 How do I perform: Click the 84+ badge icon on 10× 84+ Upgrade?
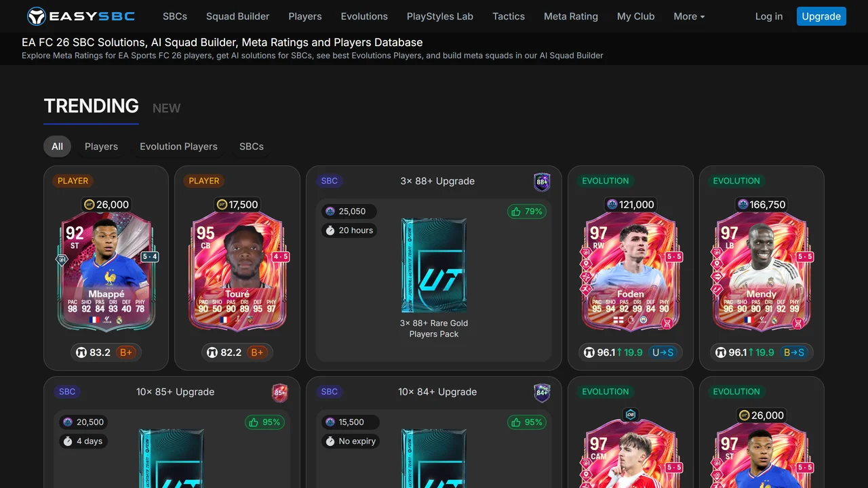pos(542,392)
